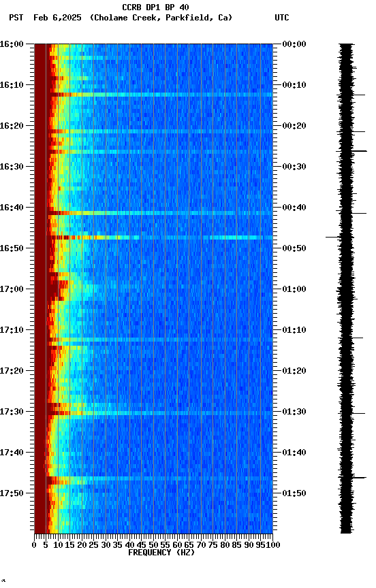376x588 pixels.
Task: Click the "60" frequency tick label
Action: 177,545
